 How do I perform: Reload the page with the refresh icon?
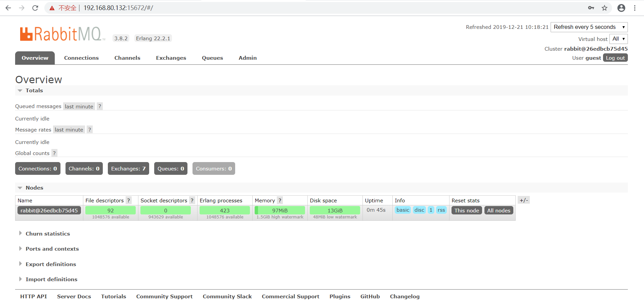pyautogui.click(x=35, y=8)
